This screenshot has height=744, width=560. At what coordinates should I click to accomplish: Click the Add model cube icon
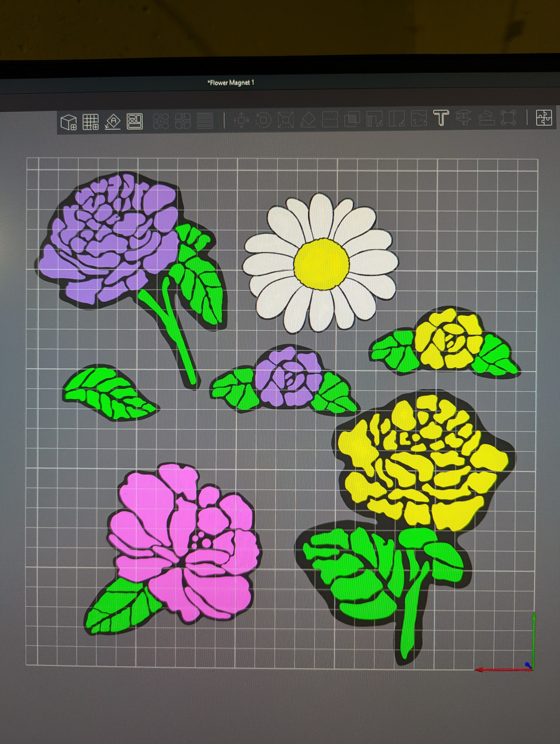[x=69, y=122]
